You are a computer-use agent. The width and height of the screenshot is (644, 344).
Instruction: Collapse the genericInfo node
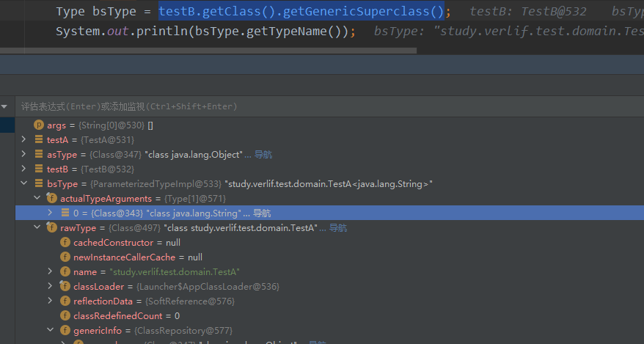point(51,331)
